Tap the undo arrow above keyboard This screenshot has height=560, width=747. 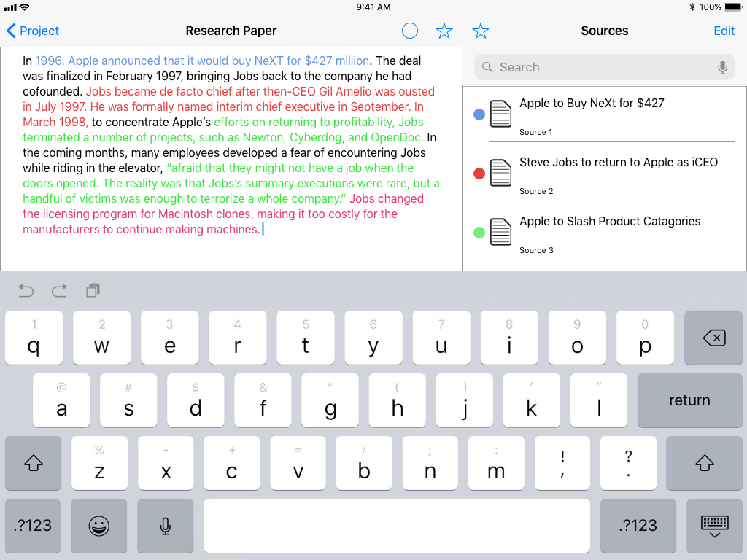26,290
